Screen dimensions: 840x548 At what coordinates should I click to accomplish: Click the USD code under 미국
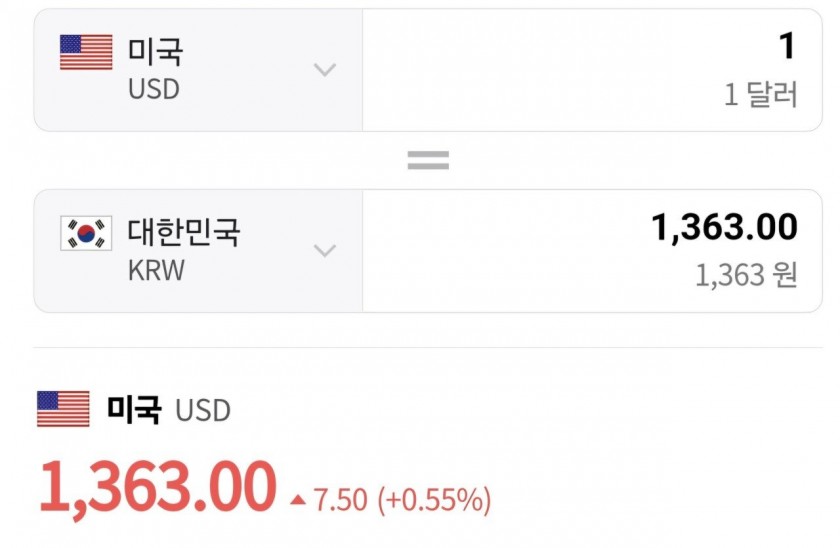(x=154, y=89)
